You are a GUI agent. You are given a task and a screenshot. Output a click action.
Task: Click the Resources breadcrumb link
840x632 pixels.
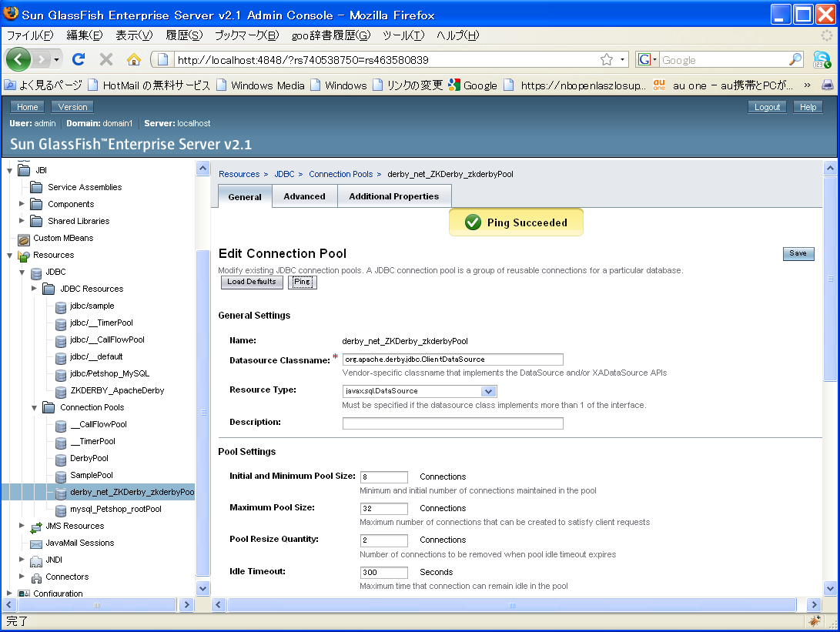pos(239,174)
